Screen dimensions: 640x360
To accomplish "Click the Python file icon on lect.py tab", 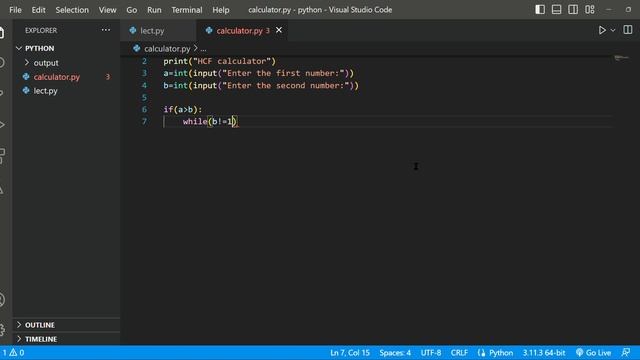I will (x=133, y=30).
